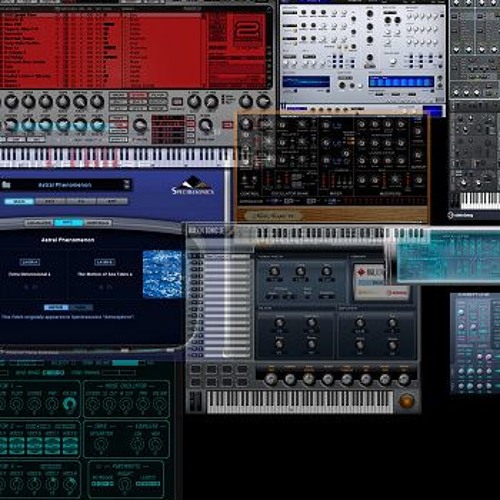Click the small blue synth panel at far right
This screenshot has height=500, width=500.
click(x=475, y=343)
